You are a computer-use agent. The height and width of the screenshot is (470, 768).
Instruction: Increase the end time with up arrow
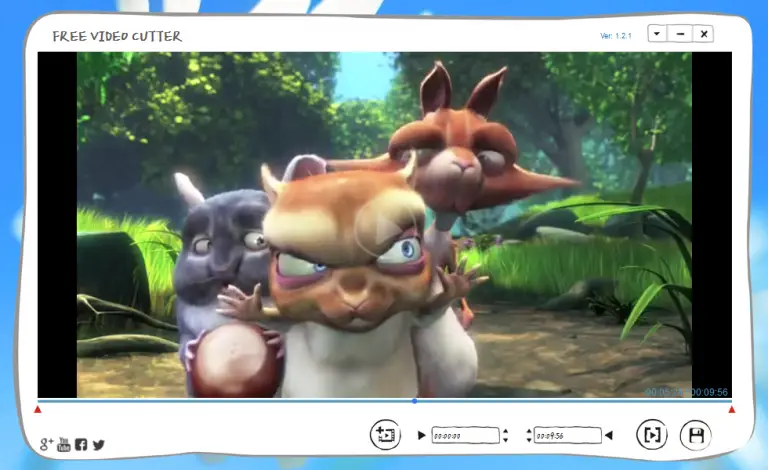(529, 431)
